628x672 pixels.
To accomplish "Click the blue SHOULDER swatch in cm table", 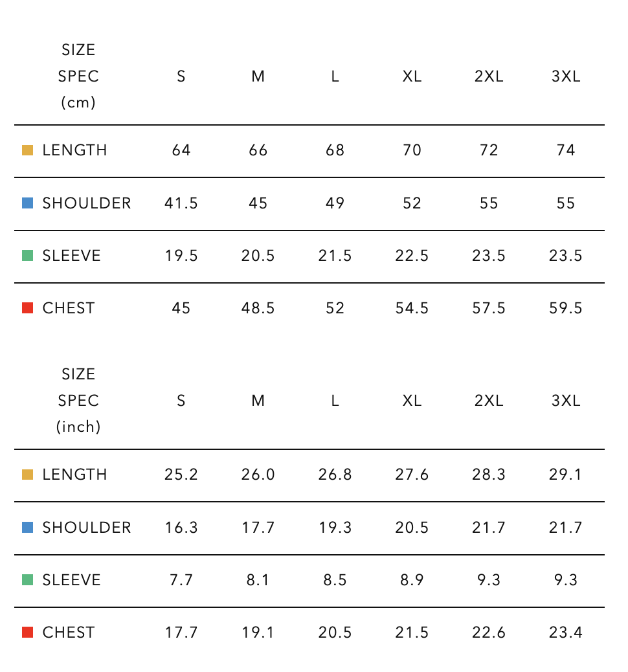I will [27, 203].
